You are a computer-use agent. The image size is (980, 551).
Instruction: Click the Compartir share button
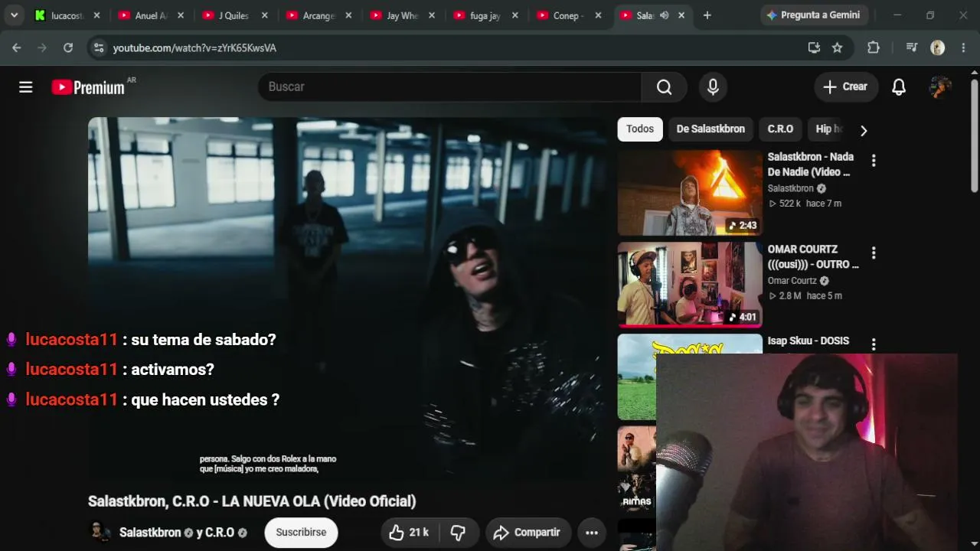527,533
